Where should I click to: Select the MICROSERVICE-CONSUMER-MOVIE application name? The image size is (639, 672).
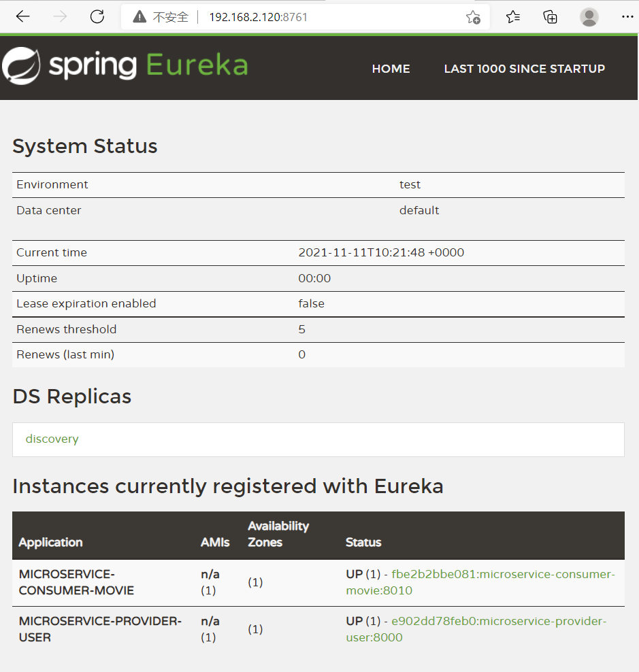click(x=76, y=582)
